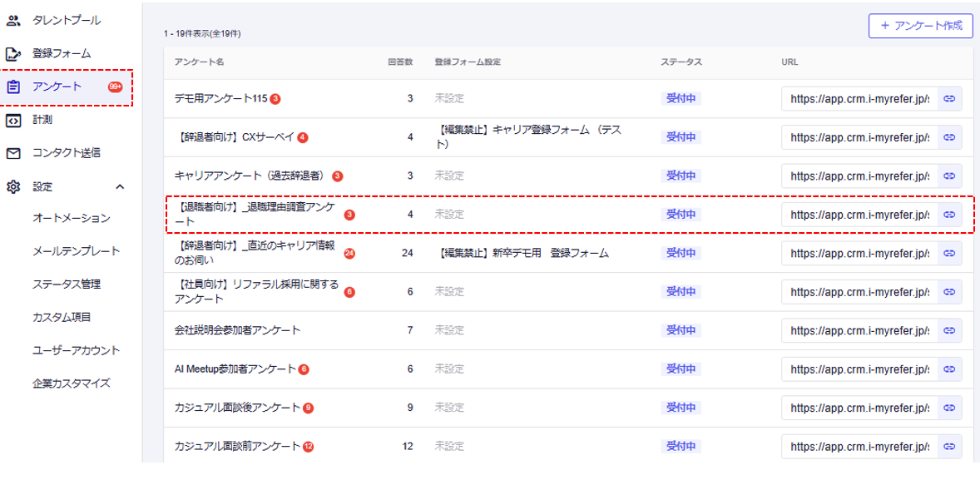Screen dimensions: 980x480
Task: Select ステータス管理 in the sidebar
Action: click(67, 285)
